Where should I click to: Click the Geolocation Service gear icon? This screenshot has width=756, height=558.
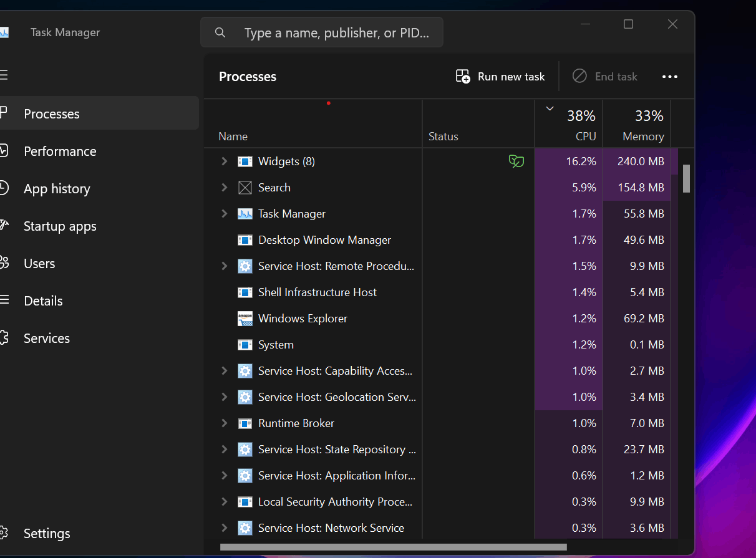pos(245,397)
